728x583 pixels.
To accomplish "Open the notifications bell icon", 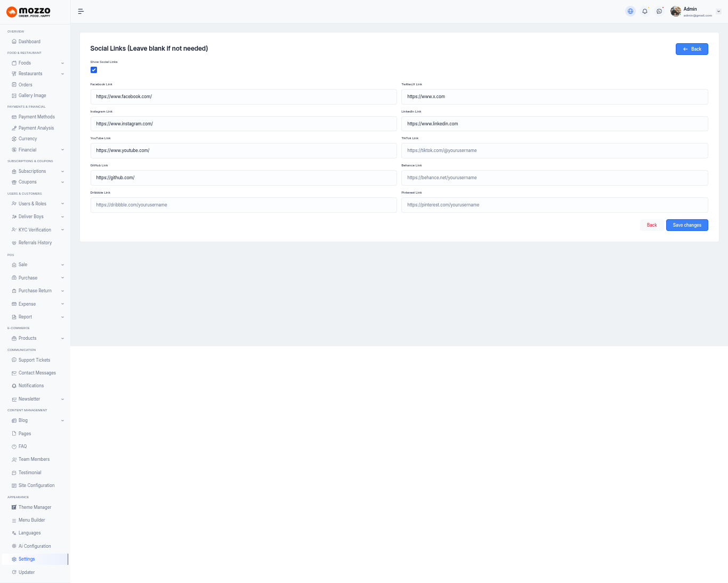I will [x=645, y=11].
